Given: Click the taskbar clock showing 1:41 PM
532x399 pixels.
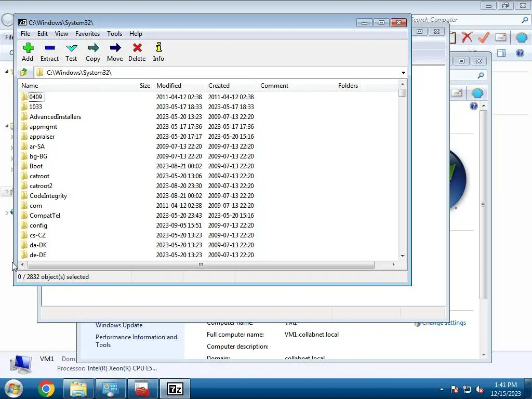Looking at the screenshot, I should point(506,389).
